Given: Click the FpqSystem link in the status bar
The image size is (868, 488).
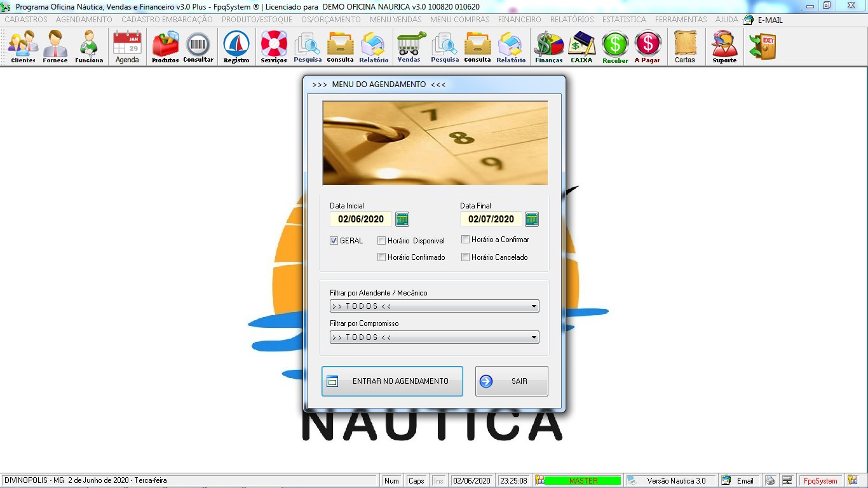Looking at the screenshot, I should point(820,480).
